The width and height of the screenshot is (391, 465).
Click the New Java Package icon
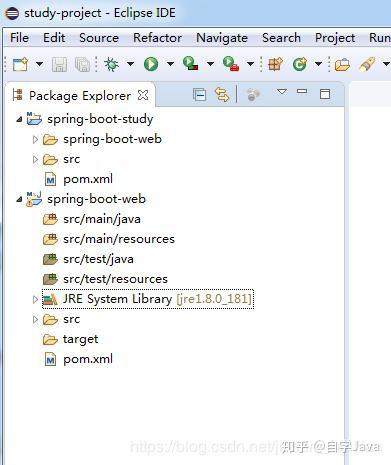pos(275,64)
